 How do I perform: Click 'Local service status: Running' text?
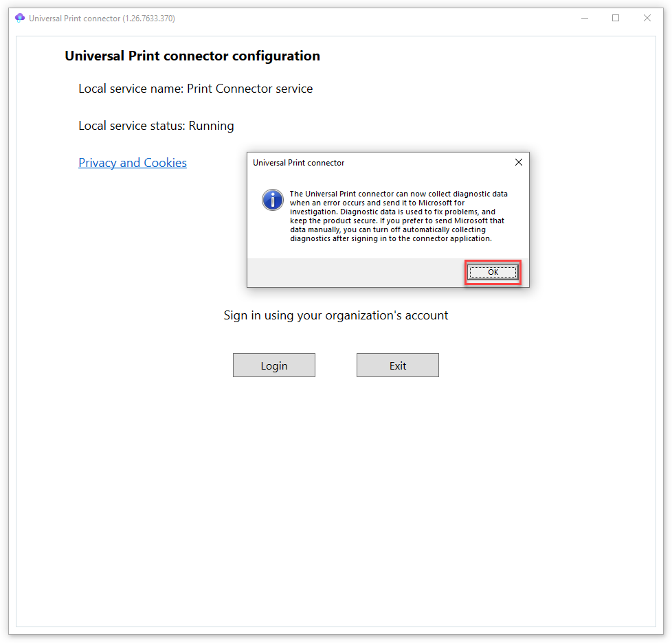[156, 126]
